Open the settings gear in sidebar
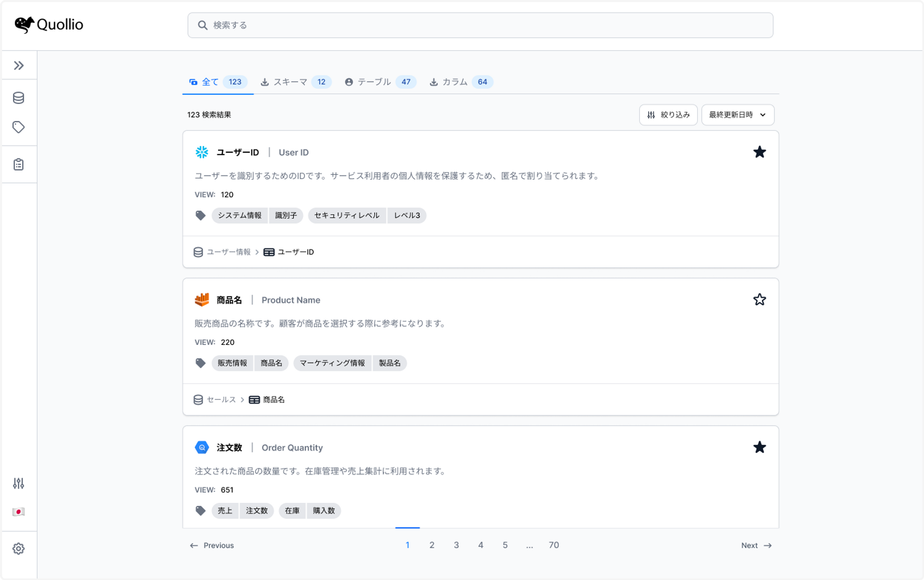 tap(18, 549)
